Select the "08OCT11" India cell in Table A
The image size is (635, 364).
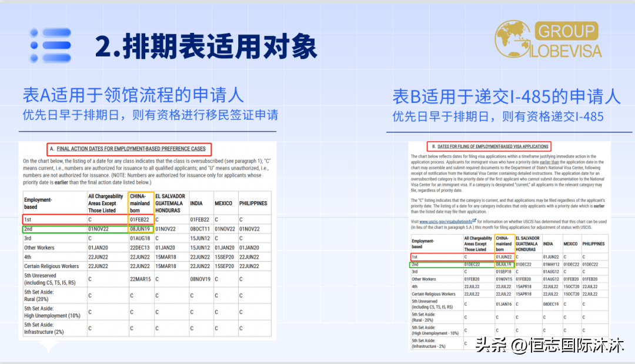click(200, 229)
